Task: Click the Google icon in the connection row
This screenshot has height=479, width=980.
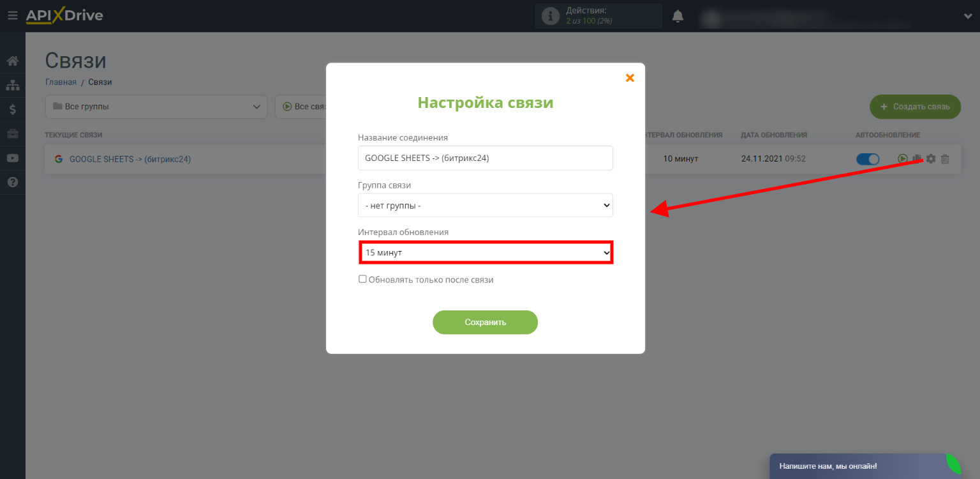Action: [59, 159]
